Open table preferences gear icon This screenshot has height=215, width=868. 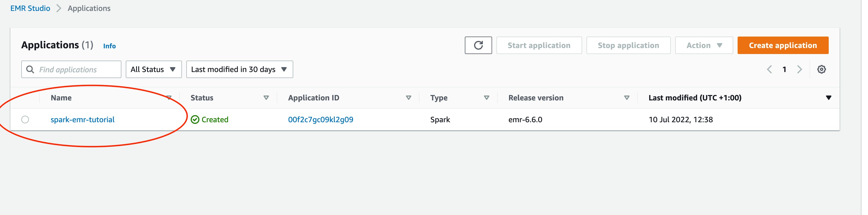[821, 69]
